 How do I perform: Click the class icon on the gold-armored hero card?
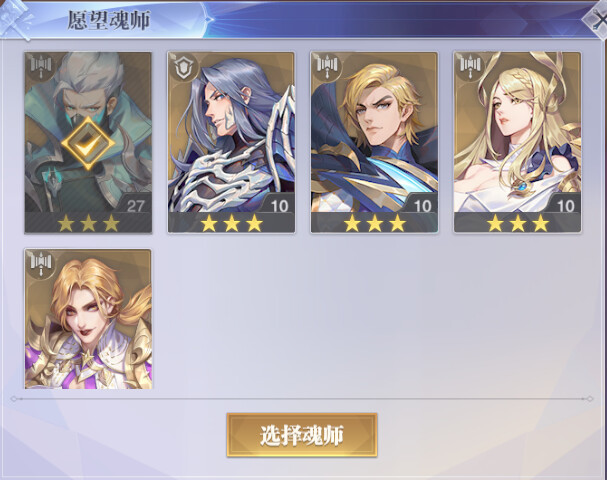[x=41, y=264]
